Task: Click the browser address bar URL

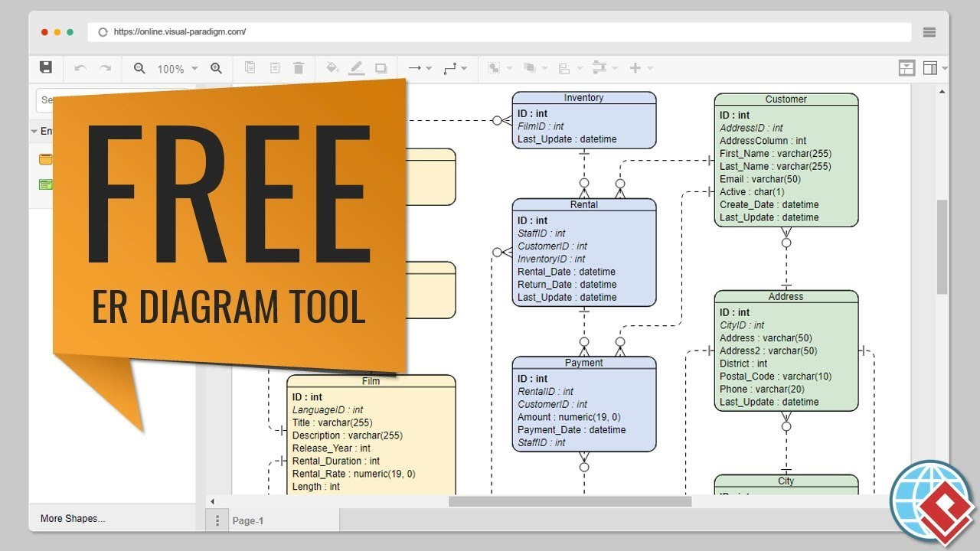Action: 180,32
